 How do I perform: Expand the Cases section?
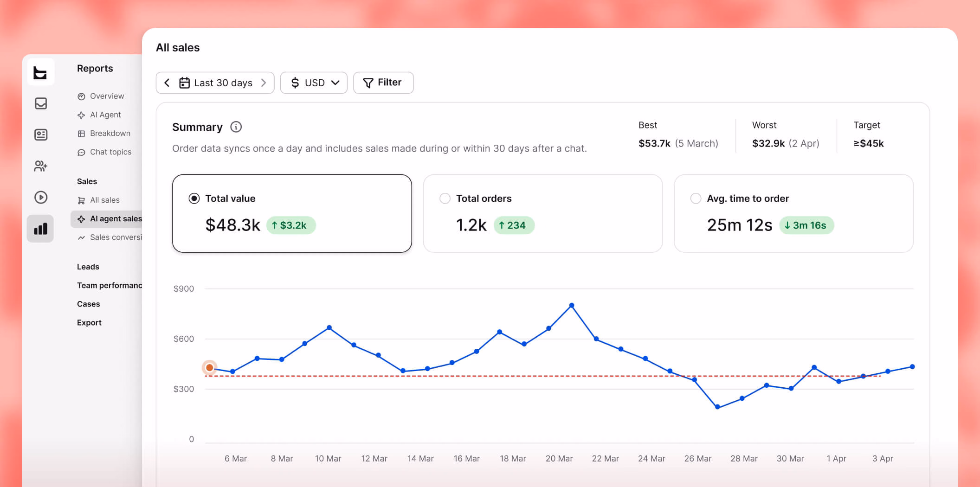point(89,304)
